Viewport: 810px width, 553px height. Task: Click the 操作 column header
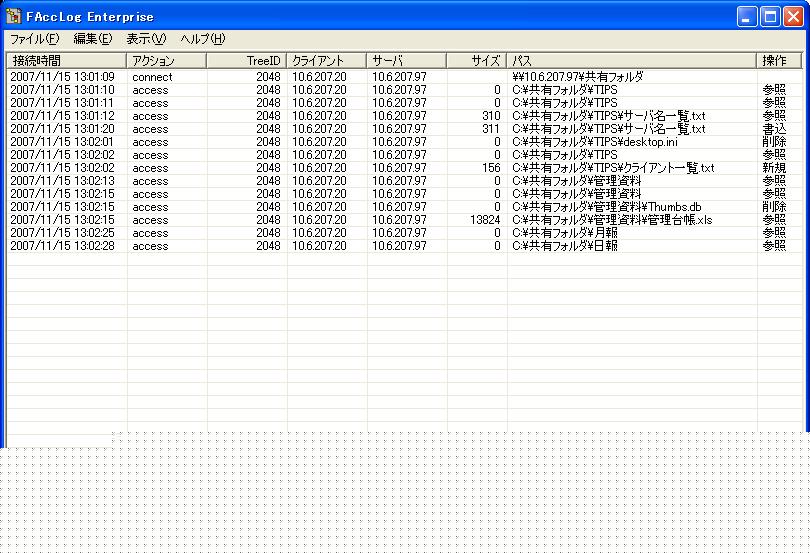[x=778, y=61]
